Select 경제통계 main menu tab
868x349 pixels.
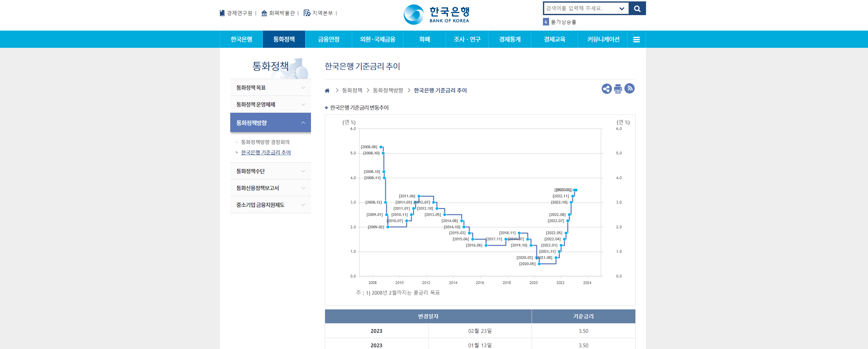510,39
